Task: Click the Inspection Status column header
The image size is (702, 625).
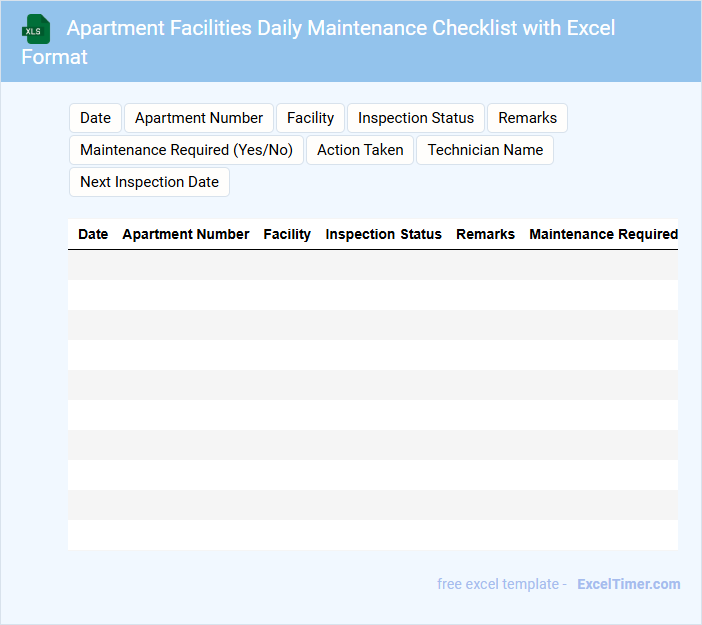Action: (x=383, y=234)
